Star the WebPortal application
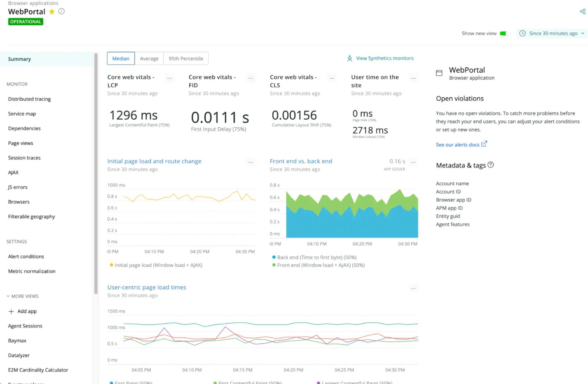 click(x=51, y=11)
